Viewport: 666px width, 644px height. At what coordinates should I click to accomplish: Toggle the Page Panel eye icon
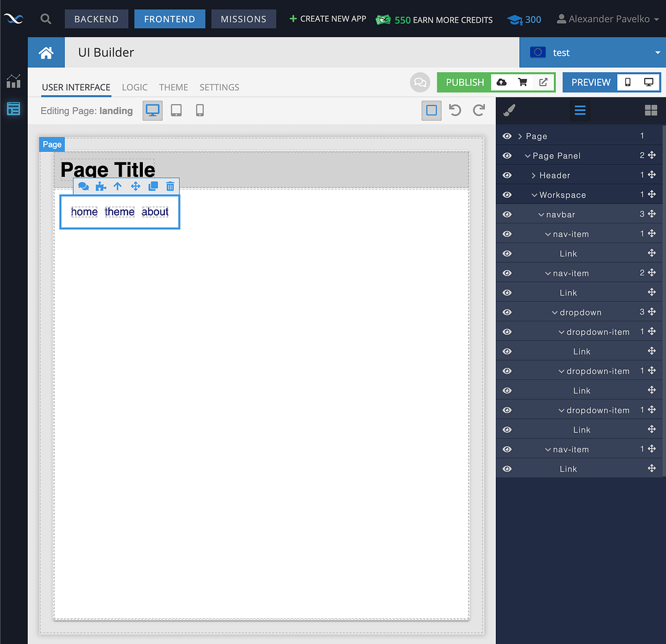pyautogui.click(x=507, y=155)
